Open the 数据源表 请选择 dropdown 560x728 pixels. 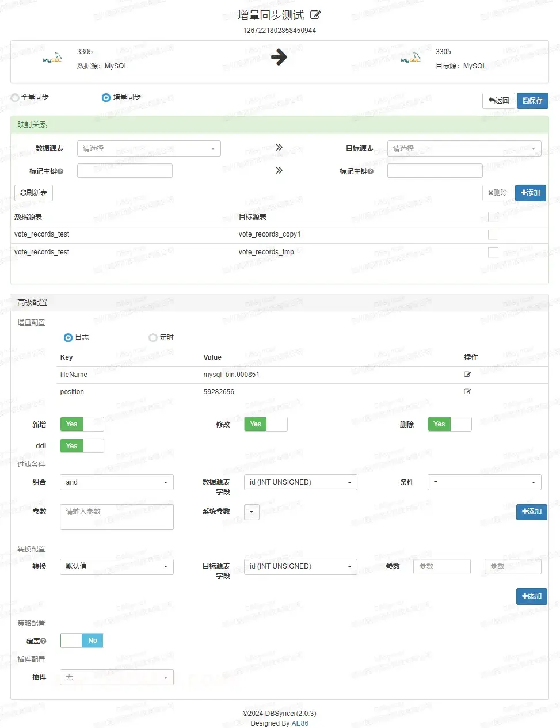coord(148,148)
